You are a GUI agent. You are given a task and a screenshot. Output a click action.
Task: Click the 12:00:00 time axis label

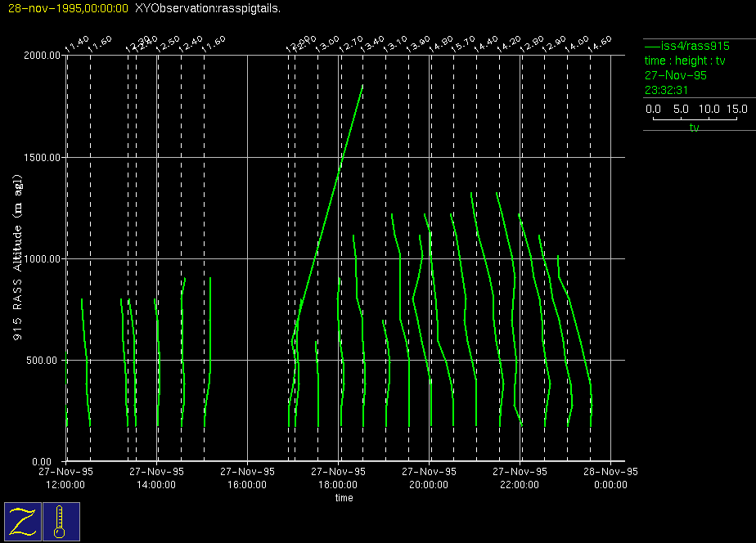65,484
